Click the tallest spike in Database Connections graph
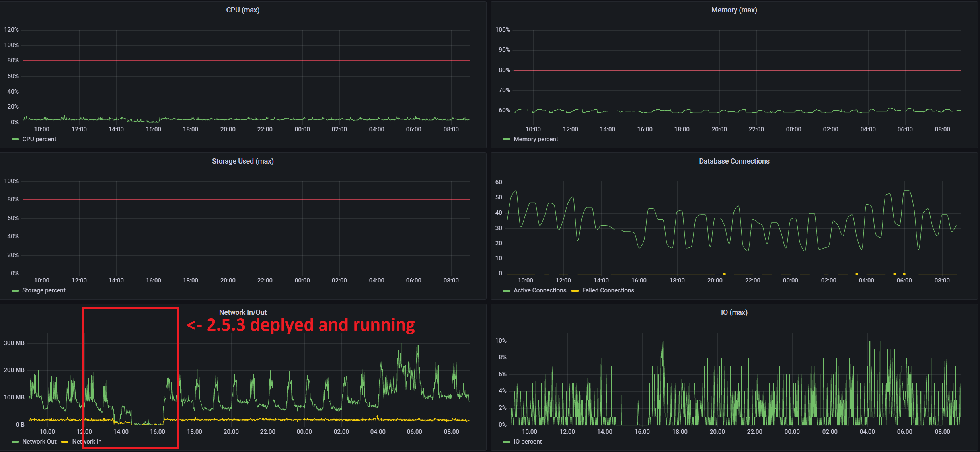 (906, 191)
